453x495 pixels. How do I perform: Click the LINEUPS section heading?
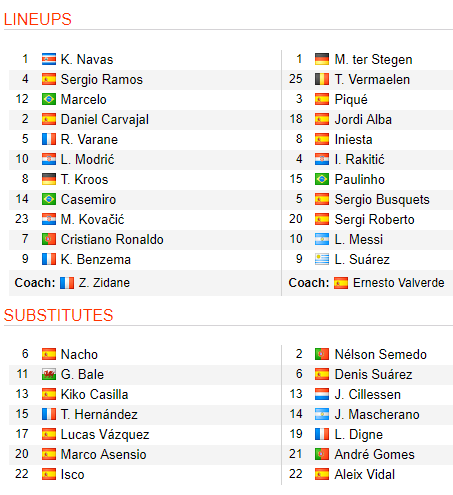pyautogui.click(x=37, y=19)
